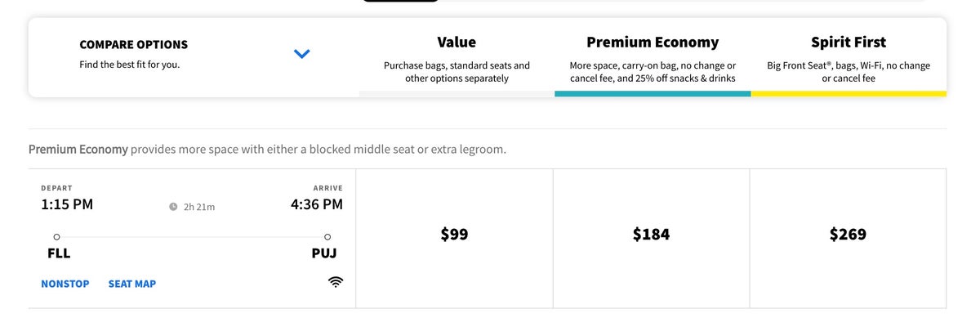
Task: Select the $99 Value fare
Action: pos(454,235)
